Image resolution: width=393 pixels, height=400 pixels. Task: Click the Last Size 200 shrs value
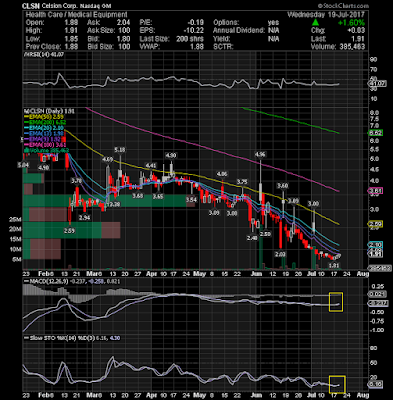[x=190, y=39]
